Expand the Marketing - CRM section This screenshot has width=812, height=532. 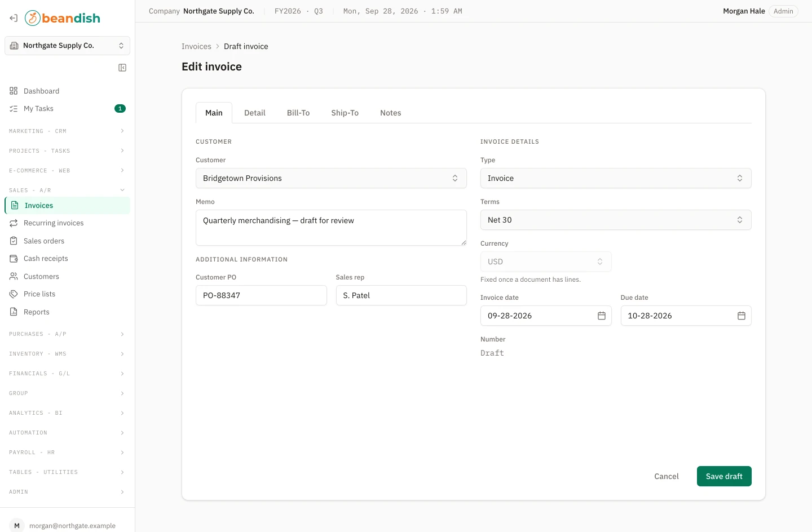coord(67,131)
